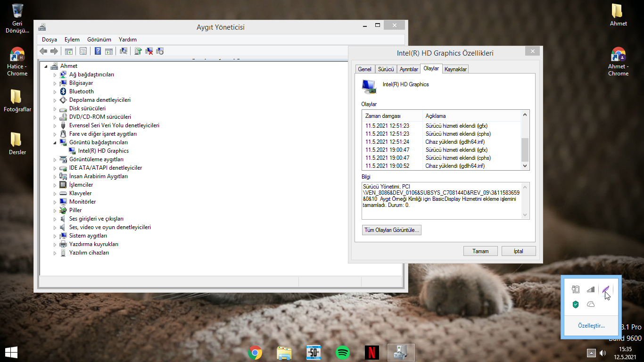644x362 pixels.
Task: Select the Dersler folder on desktop
Action: (x=17, y=144)
